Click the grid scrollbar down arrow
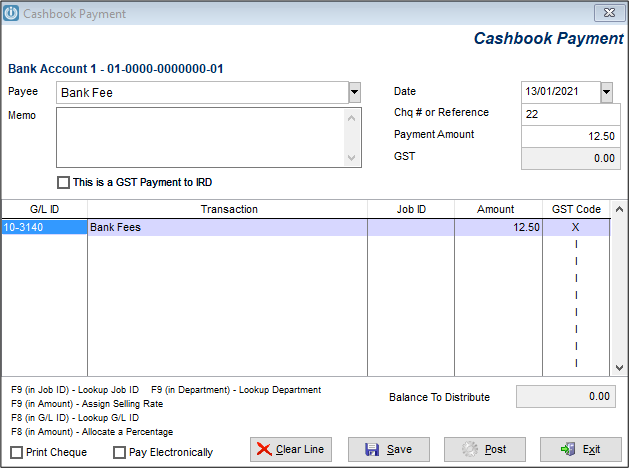Screen dimensions: 629x468 point(619,368)
